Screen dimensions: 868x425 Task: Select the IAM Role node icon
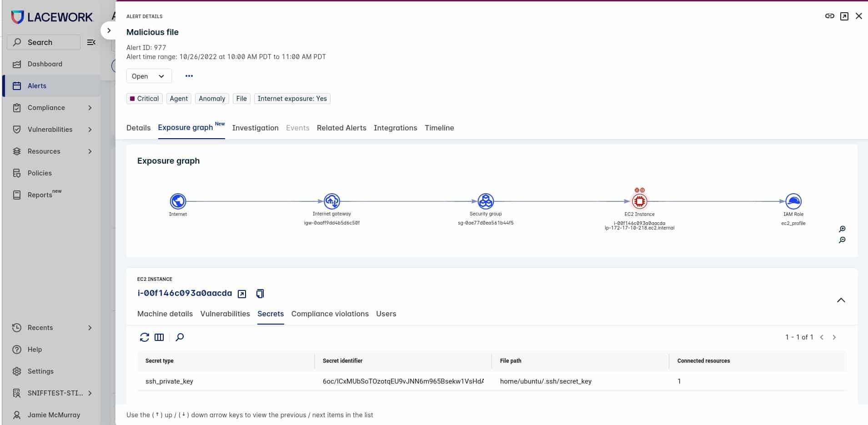(793, 201)
